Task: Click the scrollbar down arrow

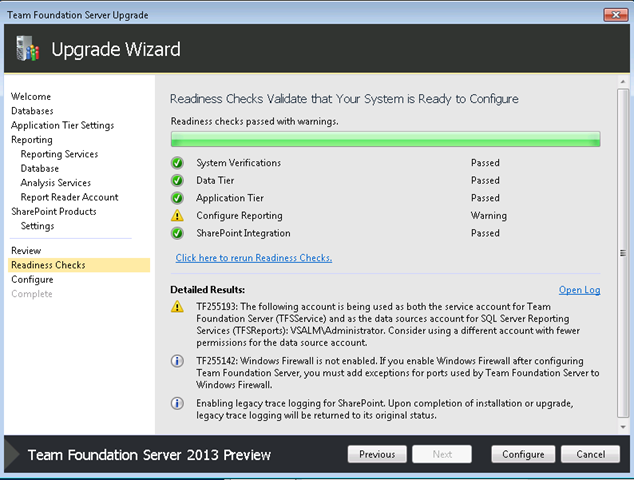Action: (623, 427)
